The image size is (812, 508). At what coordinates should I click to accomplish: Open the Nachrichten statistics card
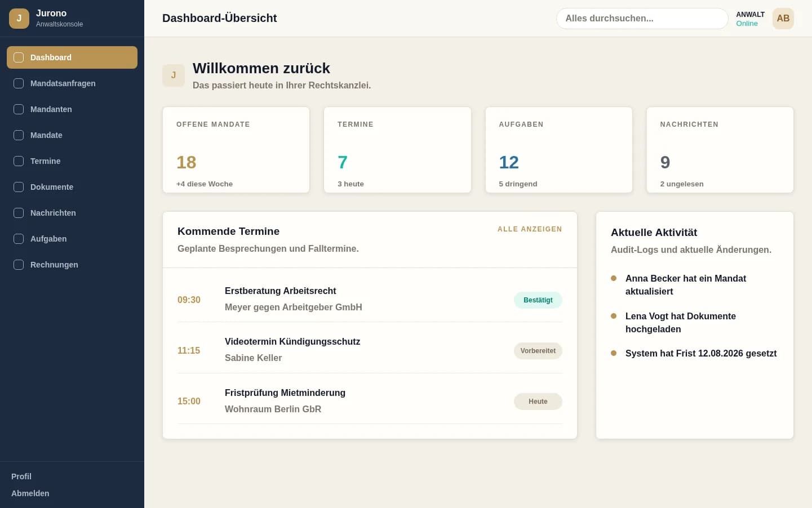[720, 150]
